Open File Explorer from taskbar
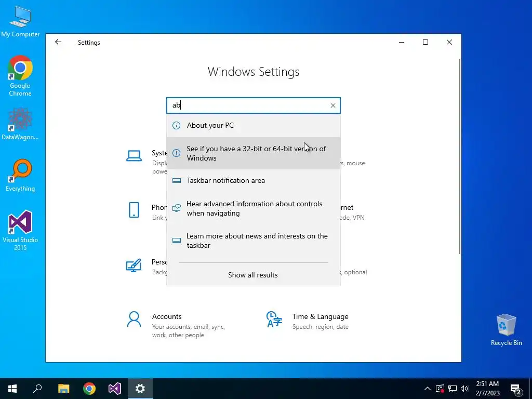The height and width of the screenshot is (399, 532). (63, 389)
